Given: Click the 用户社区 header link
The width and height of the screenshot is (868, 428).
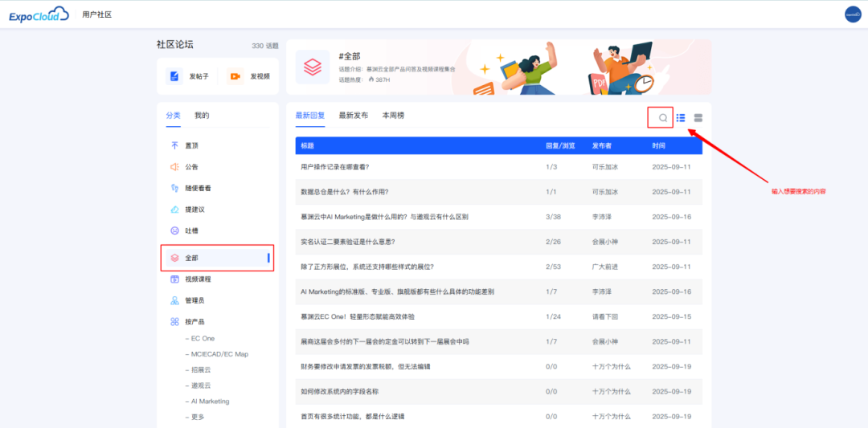Looking at the screenshot, I should (97, 15).
